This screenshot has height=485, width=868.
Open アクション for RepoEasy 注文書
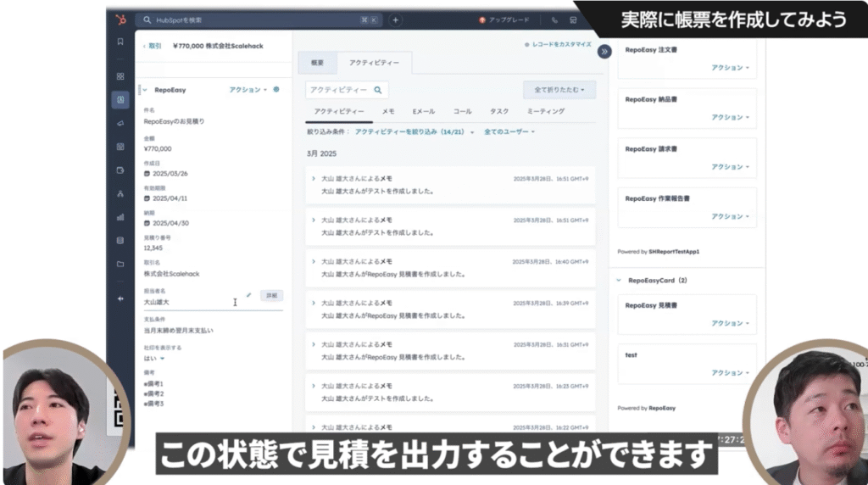click(x=730, y=68)
